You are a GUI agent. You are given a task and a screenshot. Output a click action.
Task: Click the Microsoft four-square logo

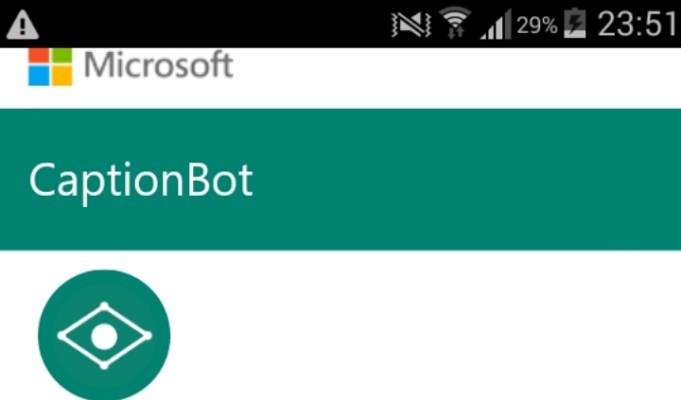pyautogui.click(x=50, y=67)
